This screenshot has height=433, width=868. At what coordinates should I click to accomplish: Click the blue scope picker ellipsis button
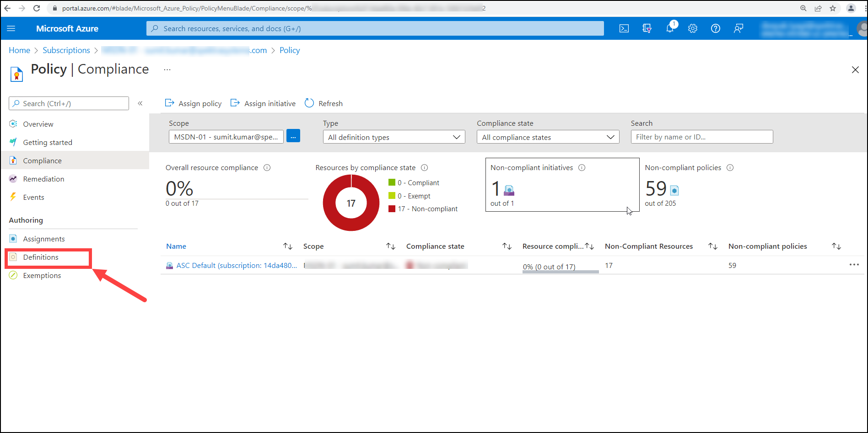tap(293, 136)
